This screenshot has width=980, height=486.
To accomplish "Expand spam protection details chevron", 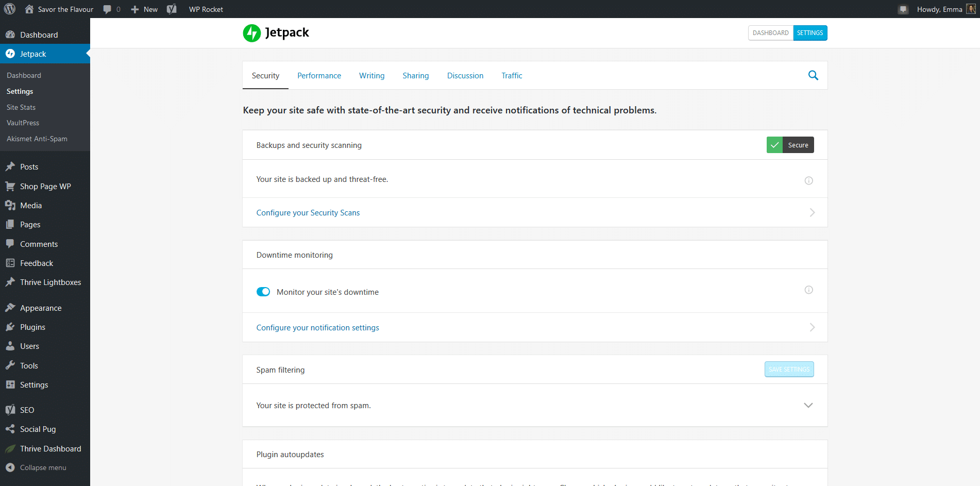I will (x=808, y=405).
